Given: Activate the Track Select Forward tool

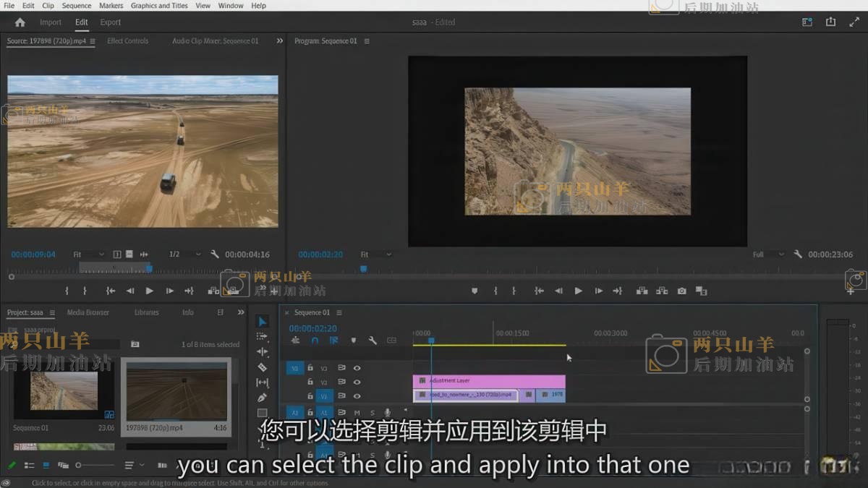Looking at the screenshot, I should coord(263,337).
